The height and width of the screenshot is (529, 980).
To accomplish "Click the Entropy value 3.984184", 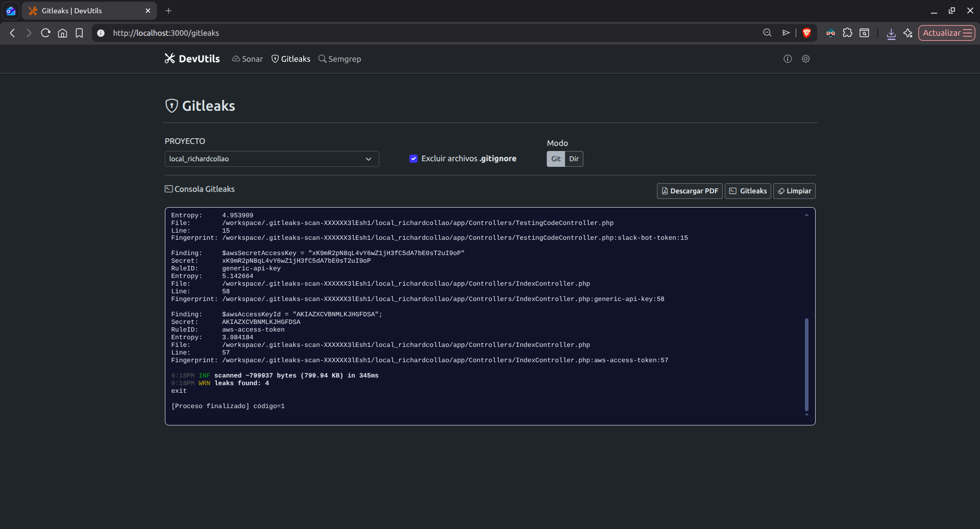I will [237, 338].
